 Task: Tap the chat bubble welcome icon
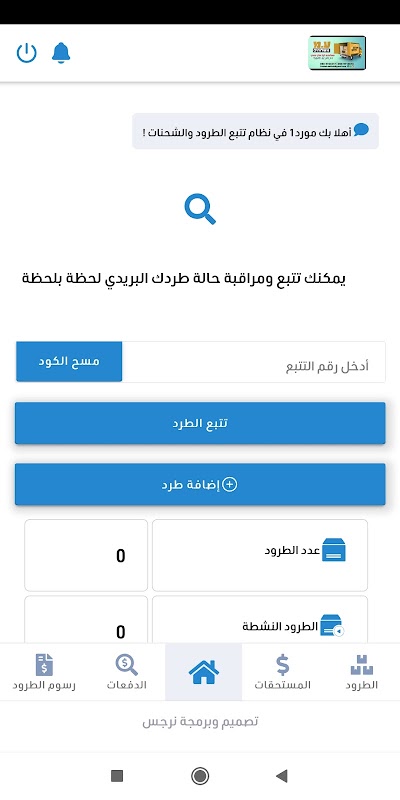pos(361,130)
